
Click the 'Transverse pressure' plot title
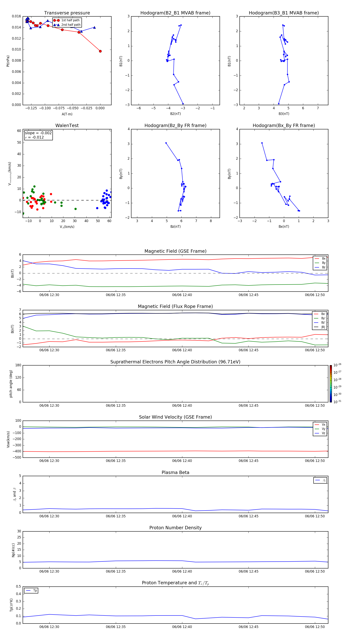click(67, 13)
